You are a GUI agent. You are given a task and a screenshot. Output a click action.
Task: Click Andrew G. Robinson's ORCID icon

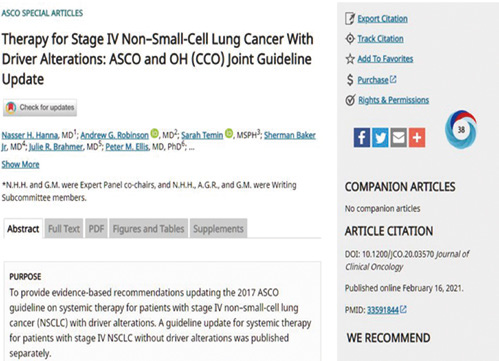pos(154,133)
